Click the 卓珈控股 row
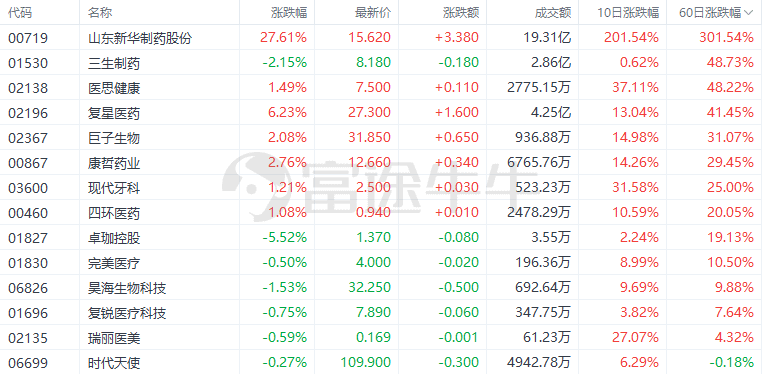The image size is (762, 374). 381,238
